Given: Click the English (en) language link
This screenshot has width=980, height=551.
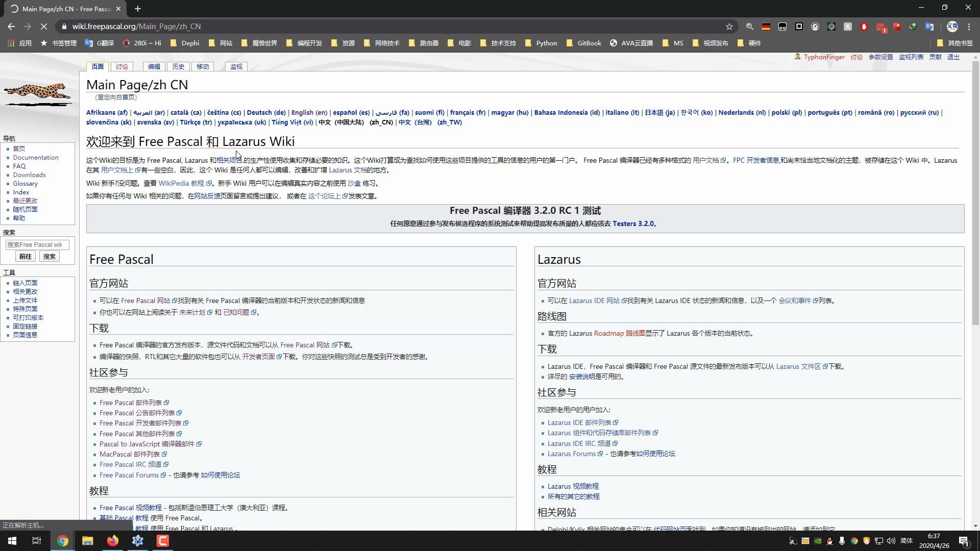Looking at the screenshot, I should pyautogui.click(x=309, y=113).
